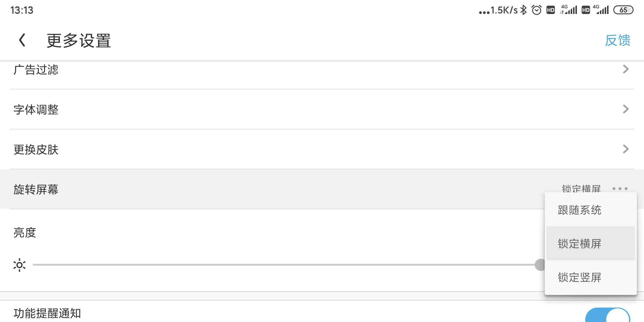
Task: Expand the 更换皮肤 chevron
Action: coord(626,149)
